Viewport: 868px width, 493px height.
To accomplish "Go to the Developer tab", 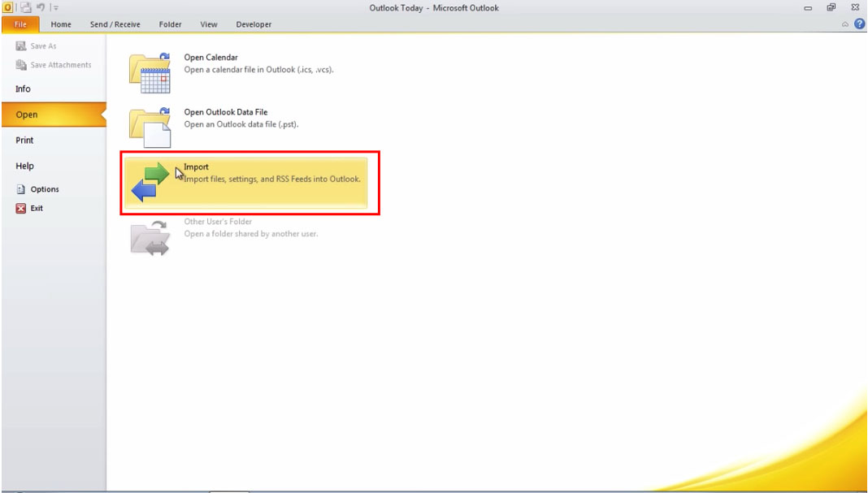I will click(x=254, y=24).
